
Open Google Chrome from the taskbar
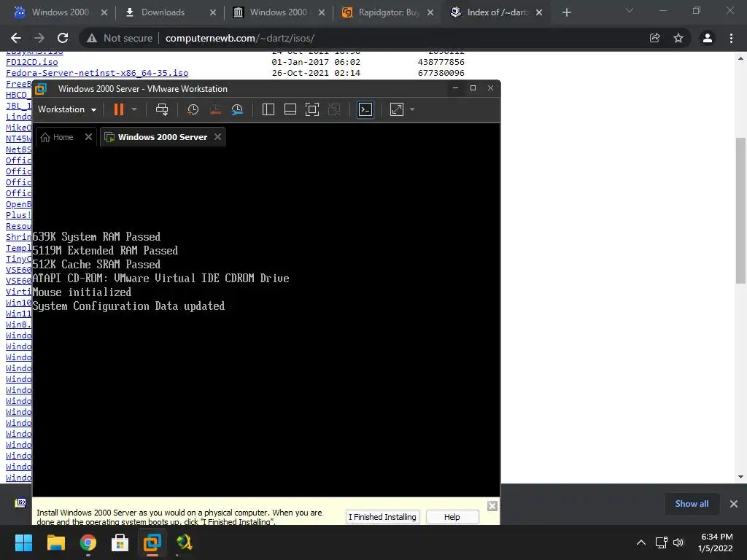pyautogui.click(x=88, y=542)
